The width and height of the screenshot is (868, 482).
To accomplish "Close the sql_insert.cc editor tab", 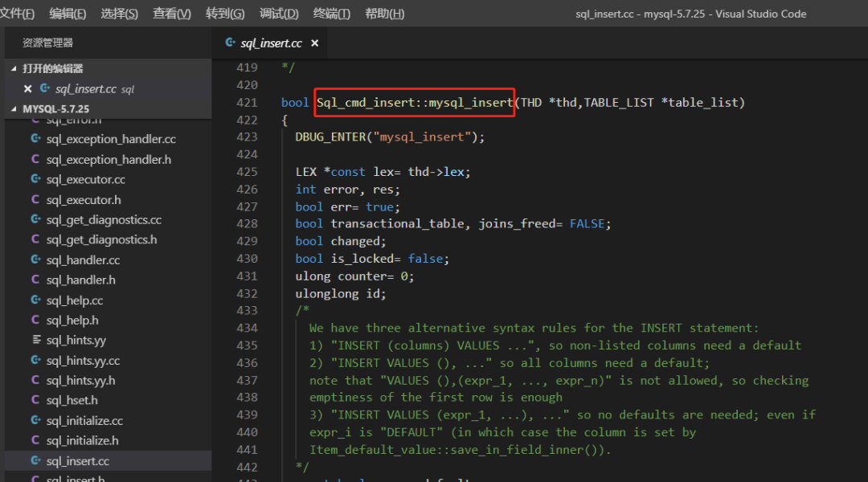I will 314,43.
